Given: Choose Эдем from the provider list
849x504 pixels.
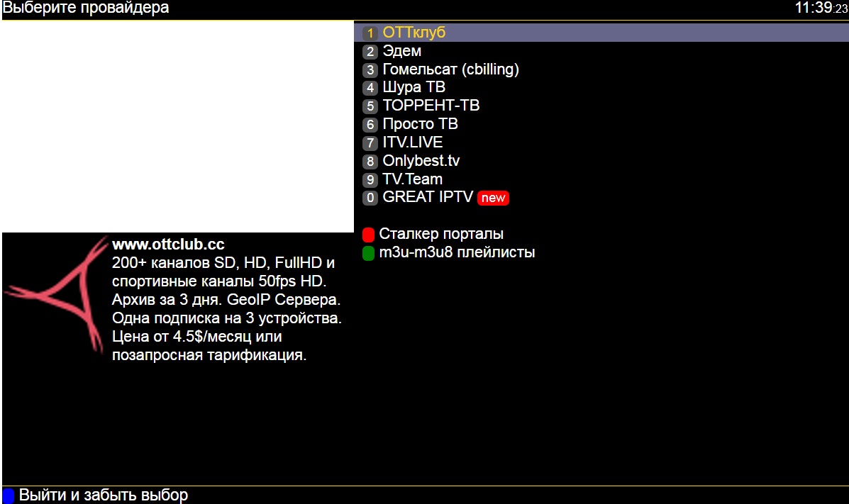Looking at the screenshot, I should click(401, 51).
